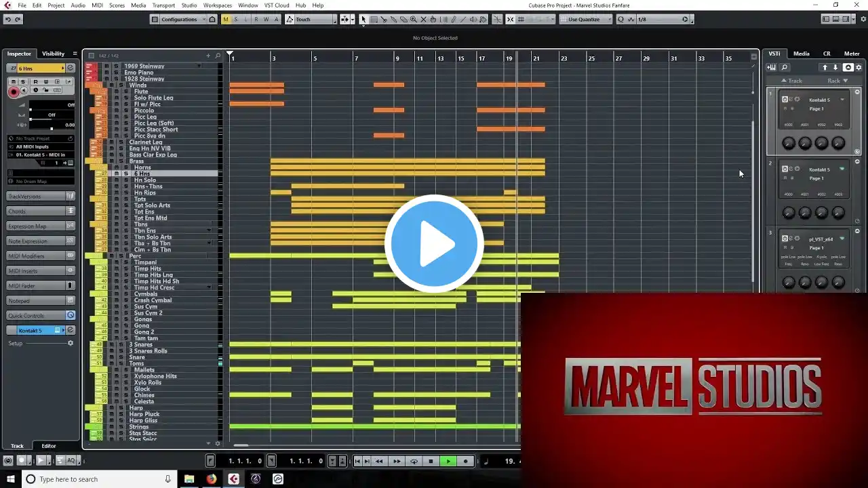
Task: Solo the Piccolo track
Action: click(x=125, y=110)
